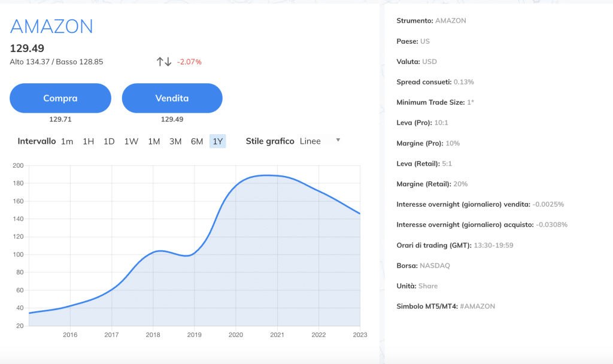Select the 1M monthly interval
The height and width of the screenshot is (364, 613).
click(153, 141)
